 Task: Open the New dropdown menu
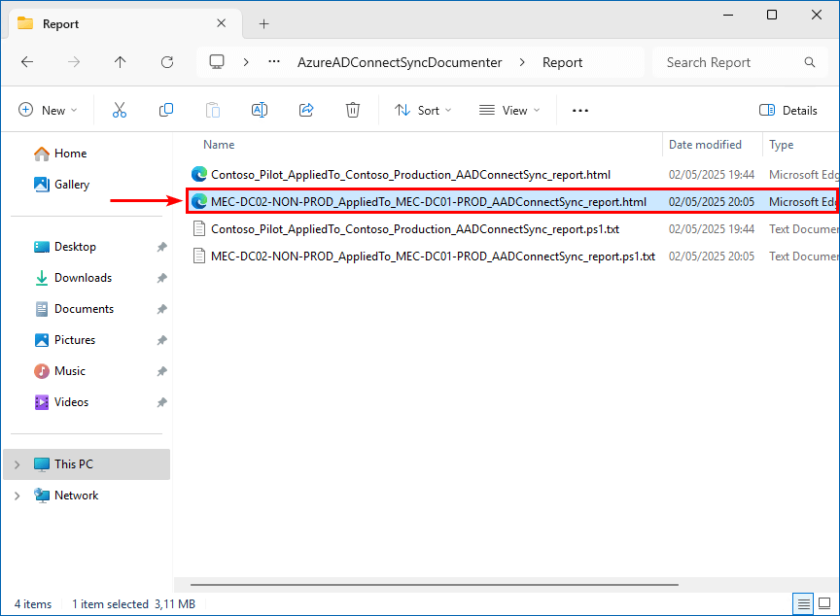pos(48,110)
